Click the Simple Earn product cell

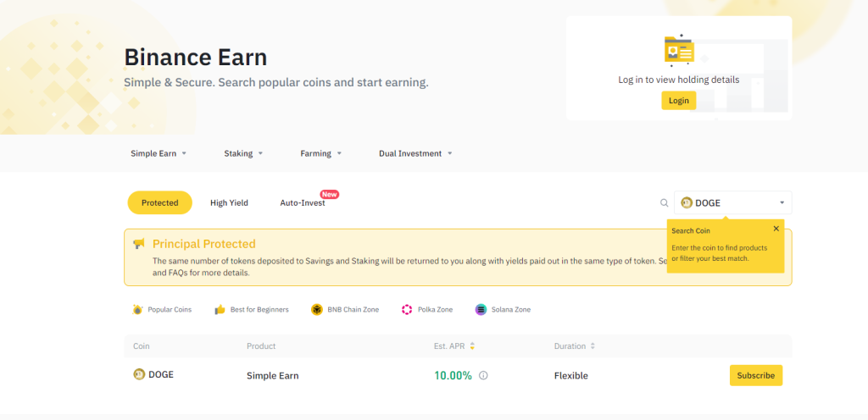point(272,376)
